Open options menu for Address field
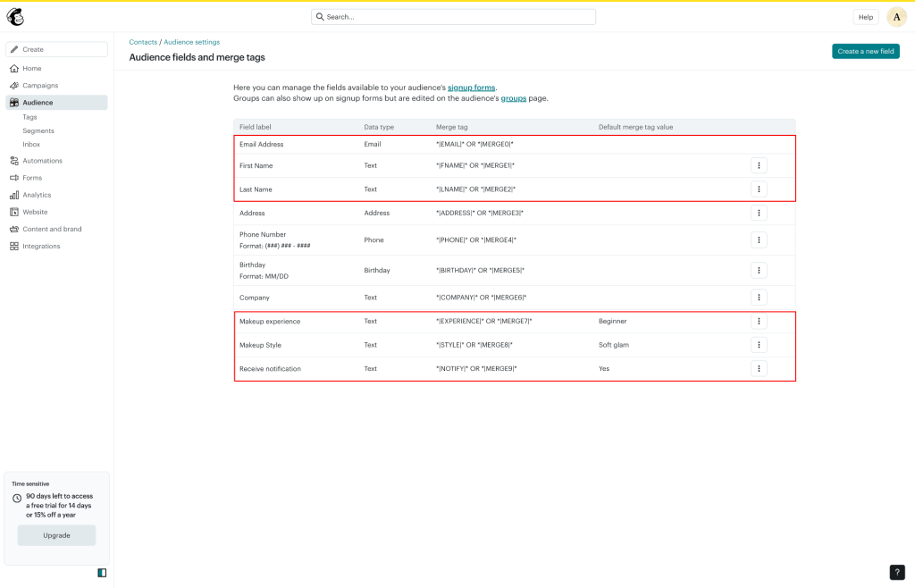 759,213
